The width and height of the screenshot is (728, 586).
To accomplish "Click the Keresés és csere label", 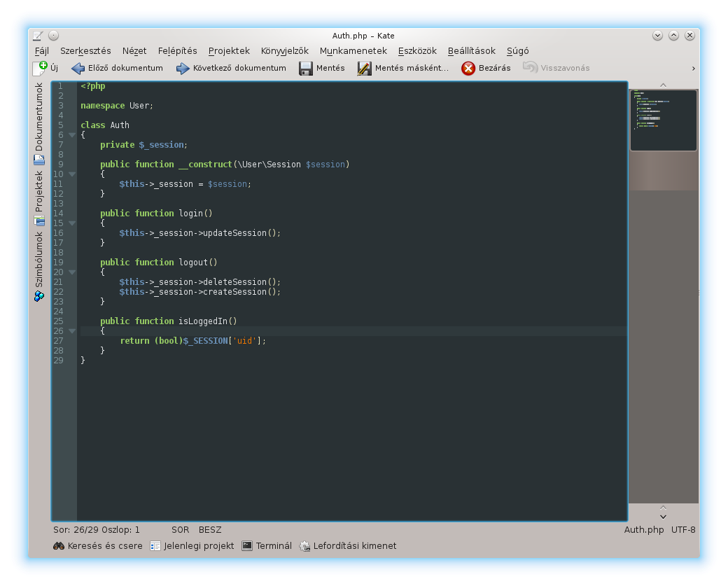I will [x=105, y=545].
